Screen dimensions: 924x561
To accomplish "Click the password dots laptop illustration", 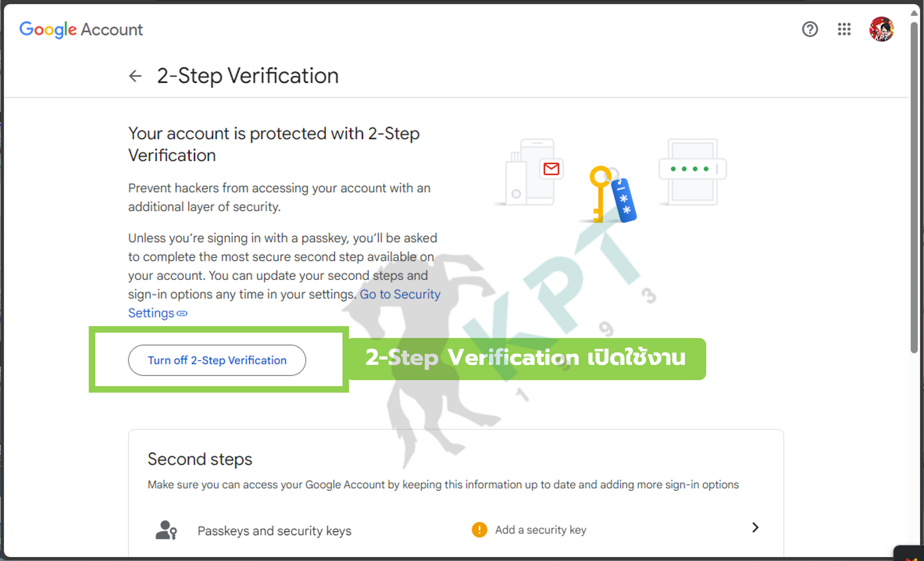I will (x=692, y=172).
